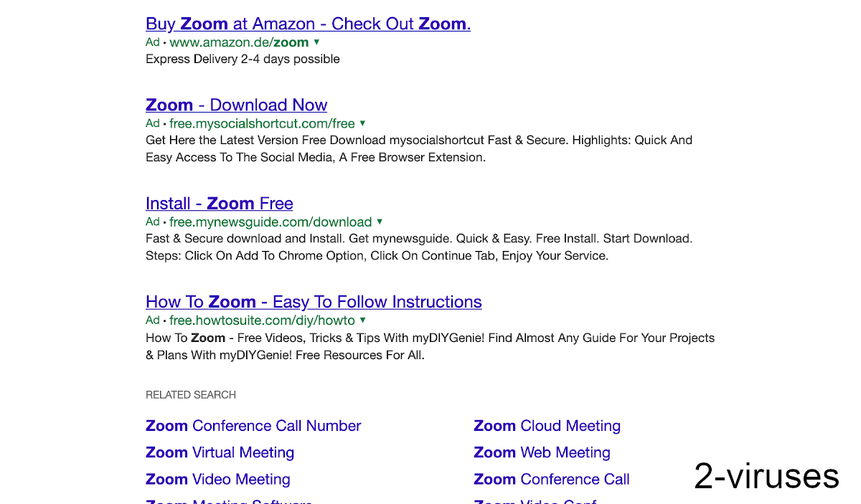Open 'How To Zoom - Easy To Follow Instructions'
Viewport: 861px width, 504px height.
(x=314, y=301)
